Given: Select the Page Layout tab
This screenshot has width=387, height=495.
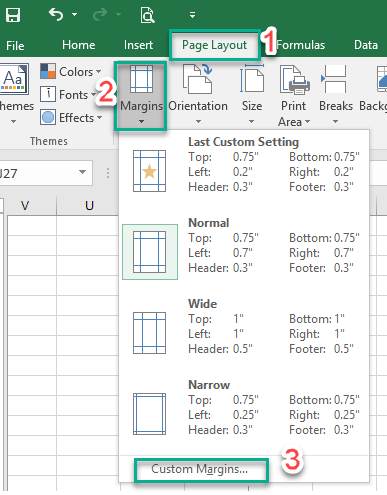Looking at the screenshot, I should (x=214, y=45).
